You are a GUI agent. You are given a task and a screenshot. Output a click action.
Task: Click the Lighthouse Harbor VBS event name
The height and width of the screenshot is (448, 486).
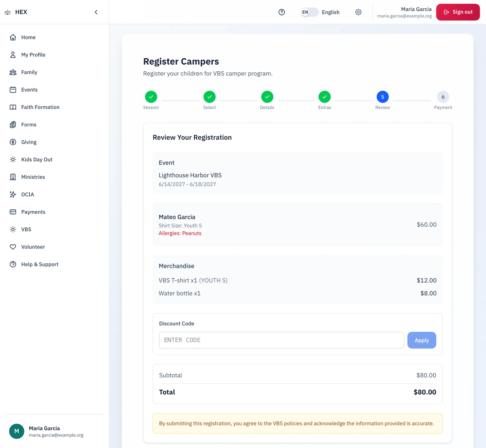coord(190,175)
